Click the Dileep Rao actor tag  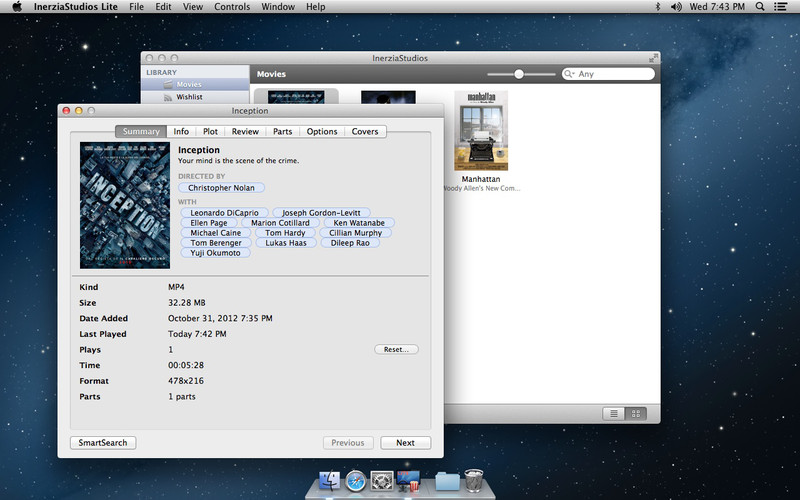(350, 243)
